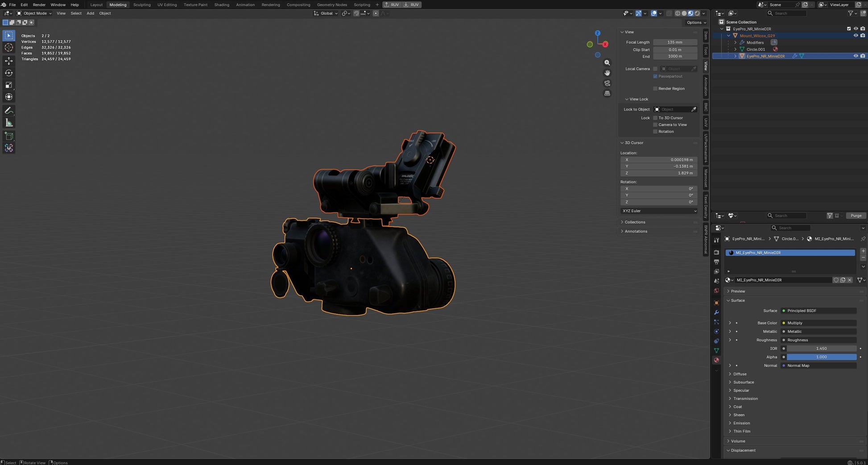The width and height of the screenshot is (868, 465).
Task: Pin the properties context pin icon
Action: point(863,239)
